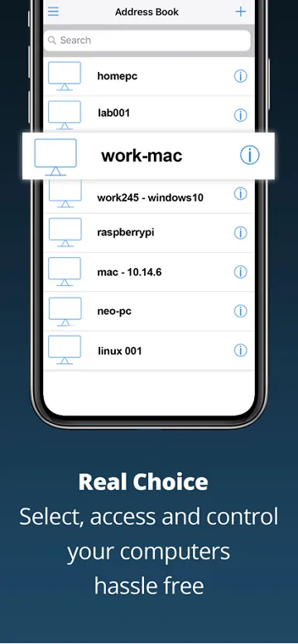Open the hamburger menu in Address Book
The height and width of the screenshot is (644, 298).
[x=54, y=12]
